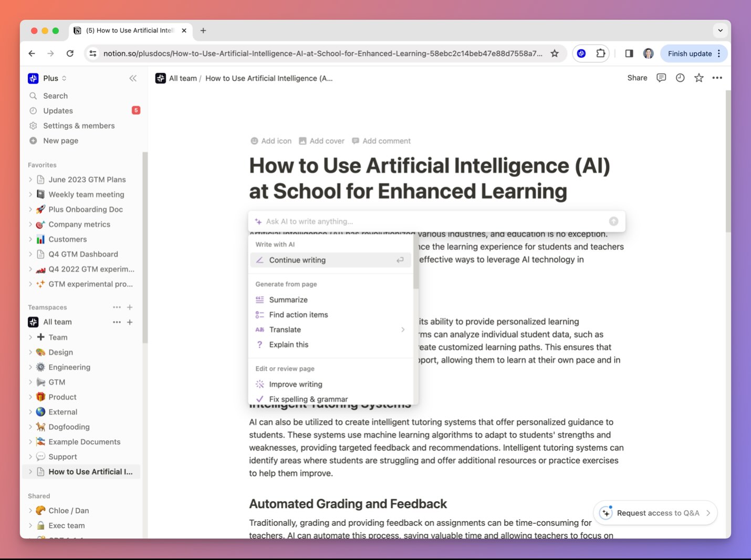
Task: Click the page vertical scrollbar
Action: pyautogui.click(x=728, y=160)
